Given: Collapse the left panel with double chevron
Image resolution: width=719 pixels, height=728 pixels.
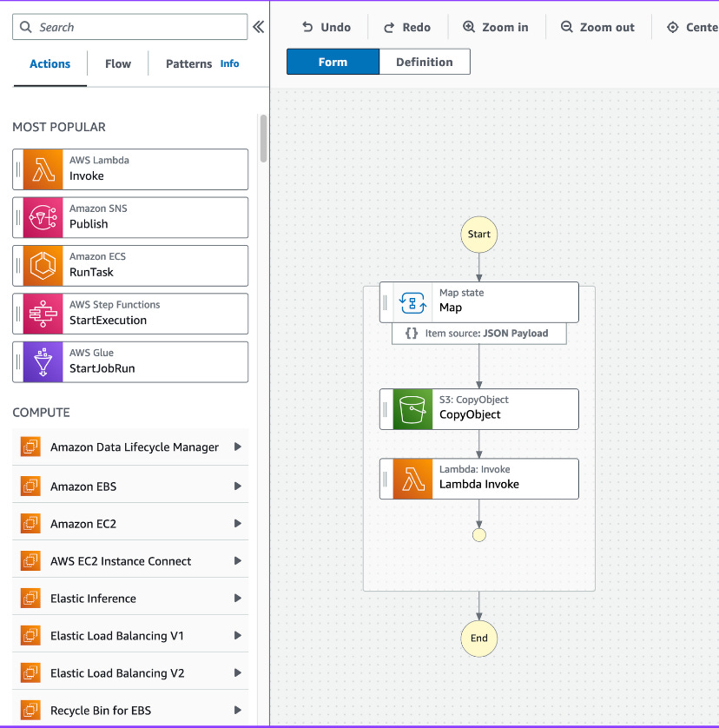Looking at the screenshot, I should point(259,27).
